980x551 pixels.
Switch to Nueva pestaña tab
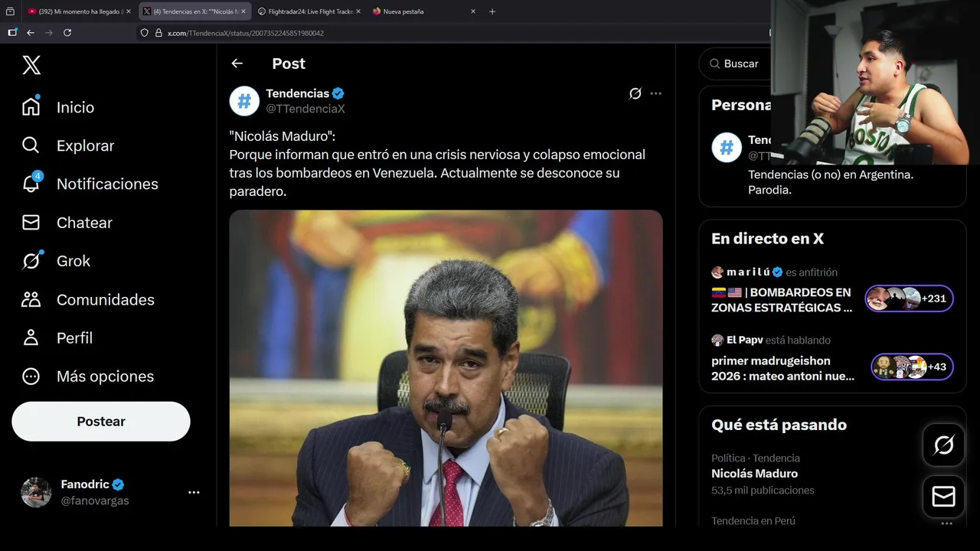click(x=424, y=11)
